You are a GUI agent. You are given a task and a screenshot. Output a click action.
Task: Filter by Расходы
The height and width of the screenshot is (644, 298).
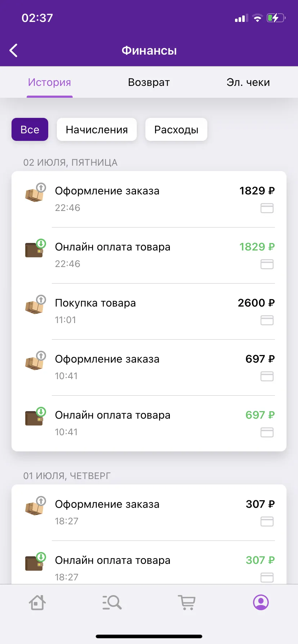coord(176,129)
